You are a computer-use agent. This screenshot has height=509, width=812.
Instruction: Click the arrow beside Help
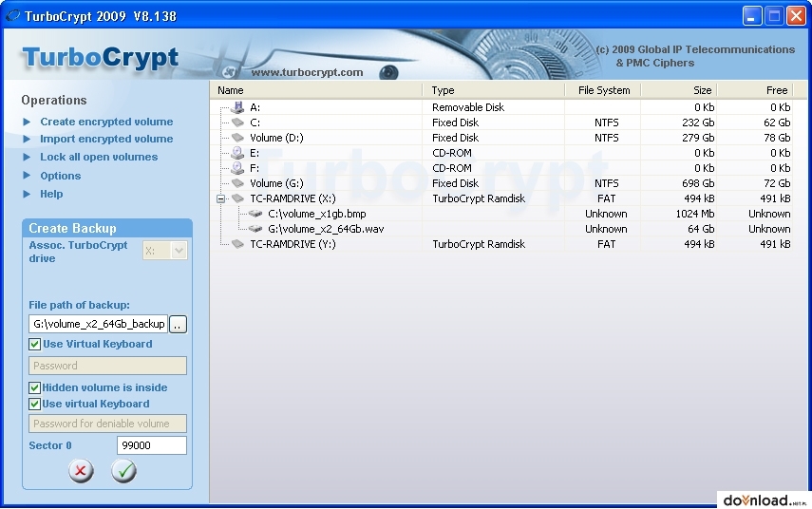(27, 194)
